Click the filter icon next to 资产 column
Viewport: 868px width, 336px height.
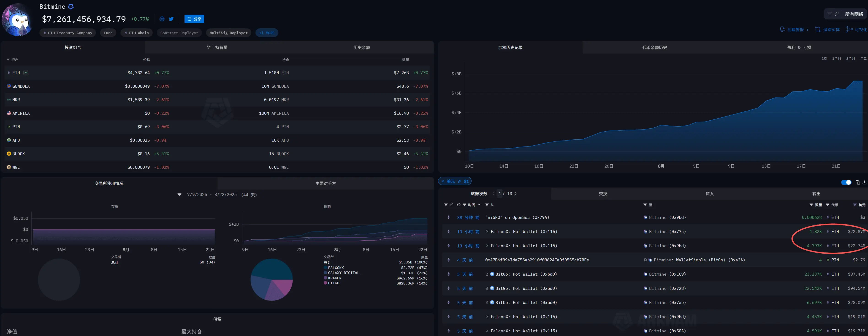coord(8,60)
